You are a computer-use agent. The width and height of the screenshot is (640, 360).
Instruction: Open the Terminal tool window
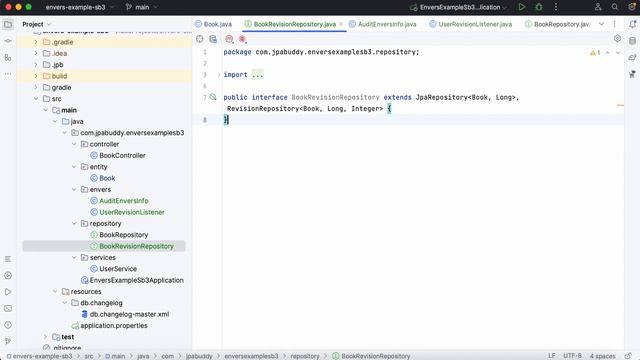[x=8, y=308]
